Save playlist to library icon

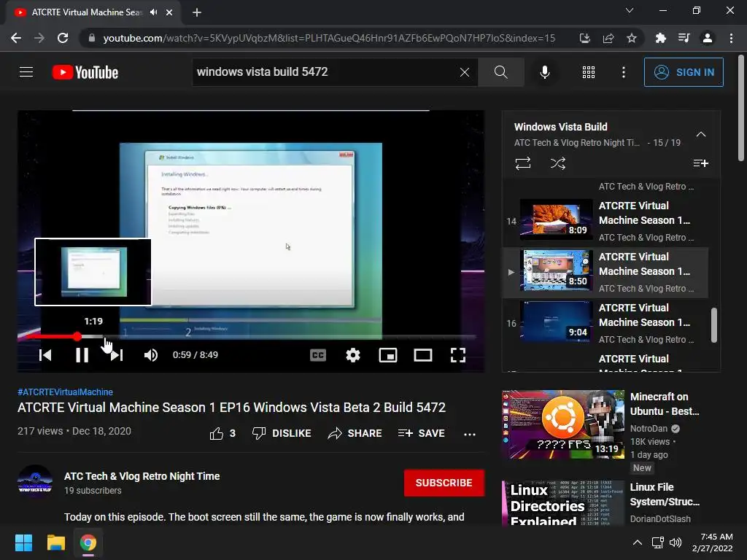[700, 163]
